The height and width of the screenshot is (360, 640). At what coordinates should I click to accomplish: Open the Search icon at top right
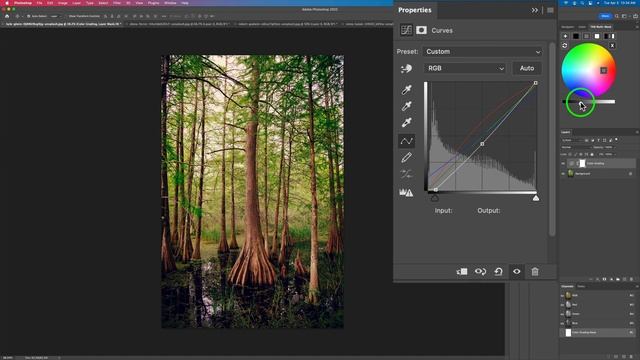coord(617,16)
